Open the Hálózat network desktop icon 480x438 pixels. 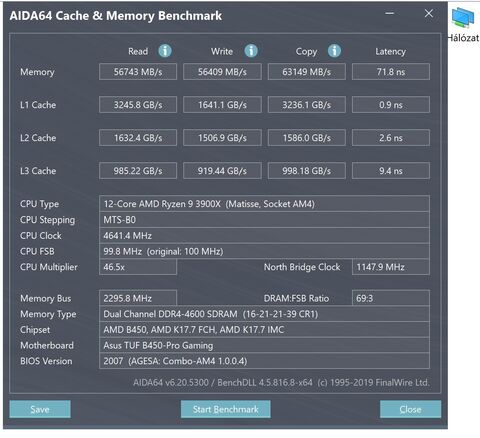point(463,25)
